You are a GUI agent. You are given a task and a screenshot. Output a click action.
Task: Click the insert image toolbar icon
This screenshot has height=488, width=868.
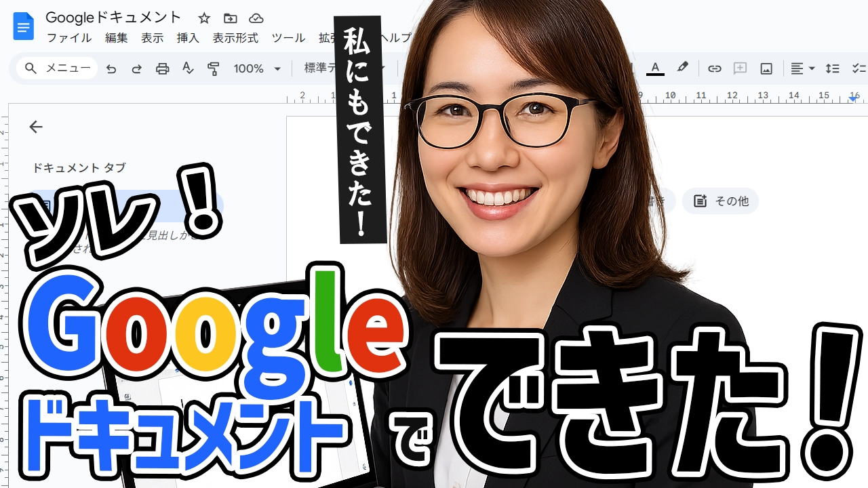766,68
